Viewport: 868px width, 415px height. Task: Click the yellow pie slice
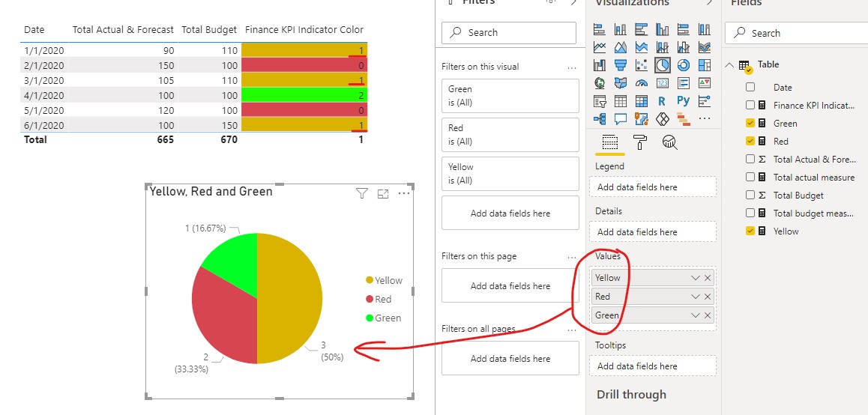(x=291, y=299)
